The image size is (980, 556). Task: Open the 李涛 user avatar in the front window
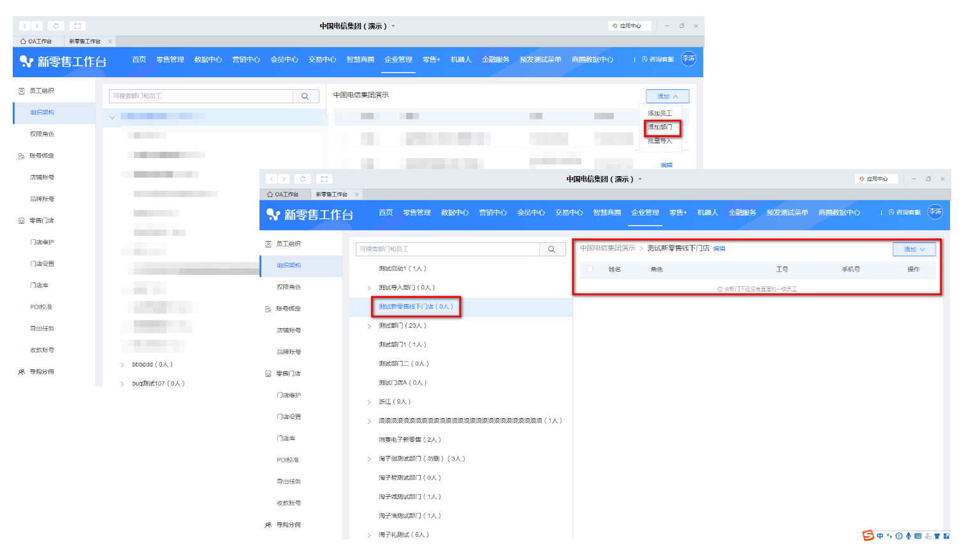point(935,212)
